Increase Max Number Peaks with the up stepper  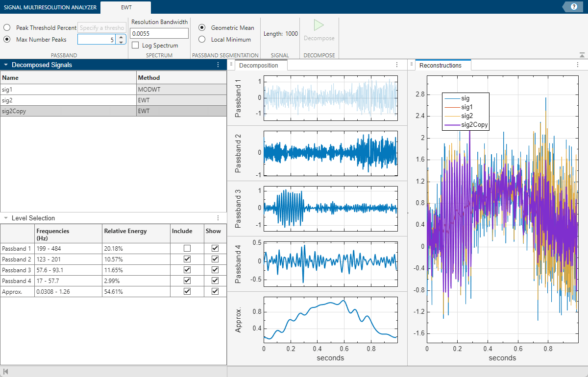pyautogui.click(x=121, y=36)
